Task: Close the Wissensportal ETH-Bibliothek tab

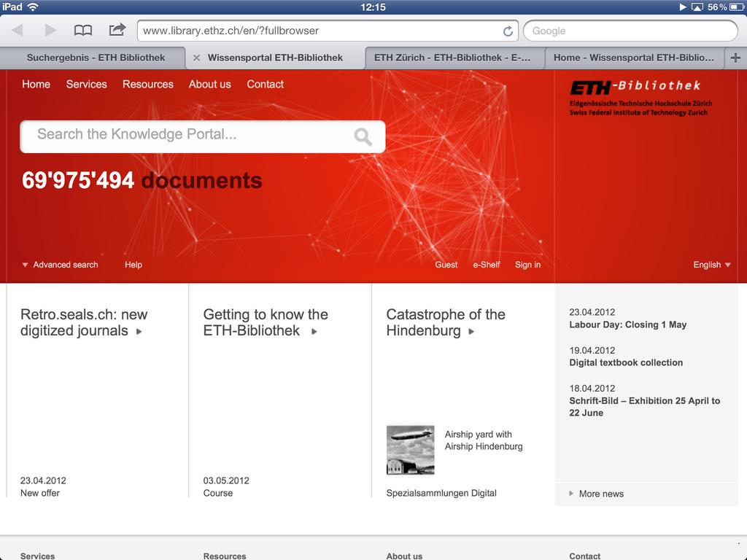Action: click(x=196, y=58)
